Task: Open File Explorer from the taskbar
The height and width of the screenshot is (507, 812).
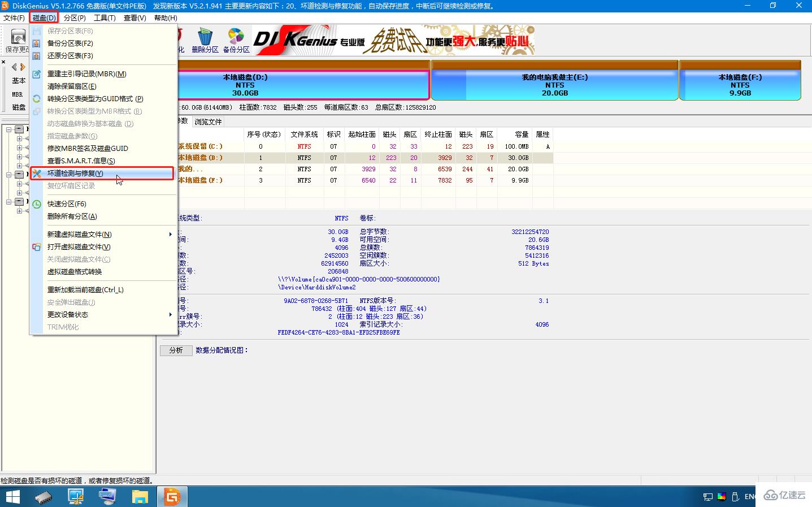Action: pyautogui.click(x=140, y=497)
